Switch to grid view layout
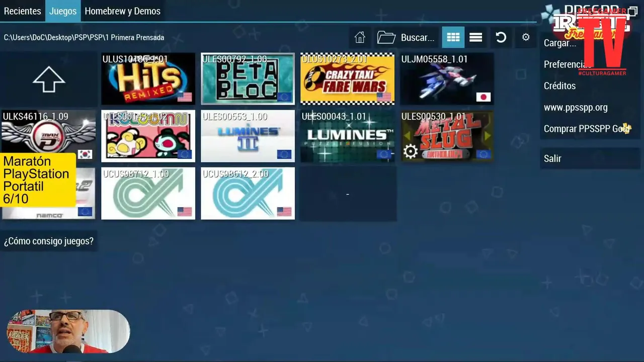 [x=453, y=37]
